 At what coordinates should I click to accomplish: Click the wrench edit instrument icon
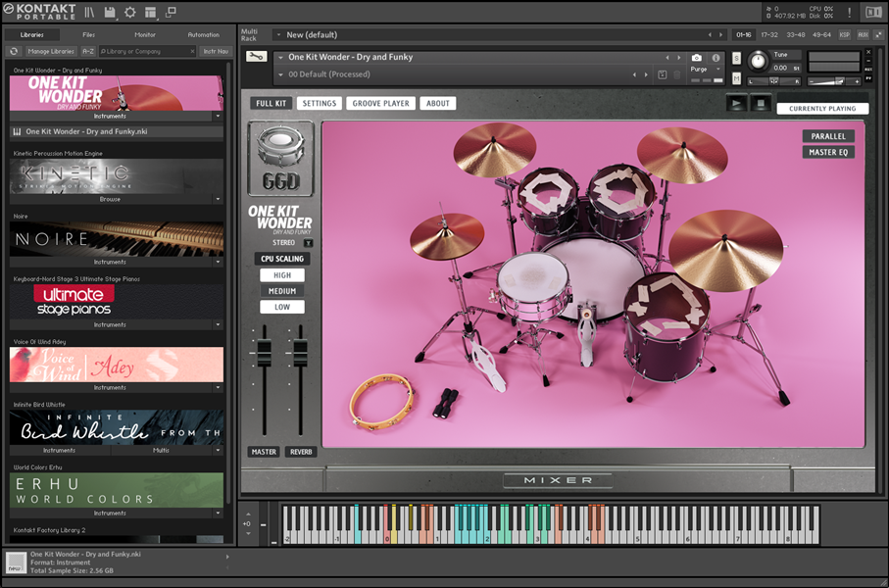256,57
